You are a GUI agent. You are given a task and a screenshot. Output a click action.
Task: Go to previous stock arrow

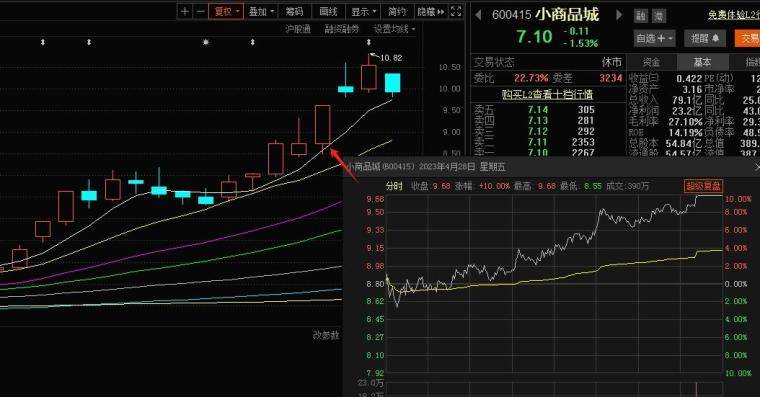(478, 15)
